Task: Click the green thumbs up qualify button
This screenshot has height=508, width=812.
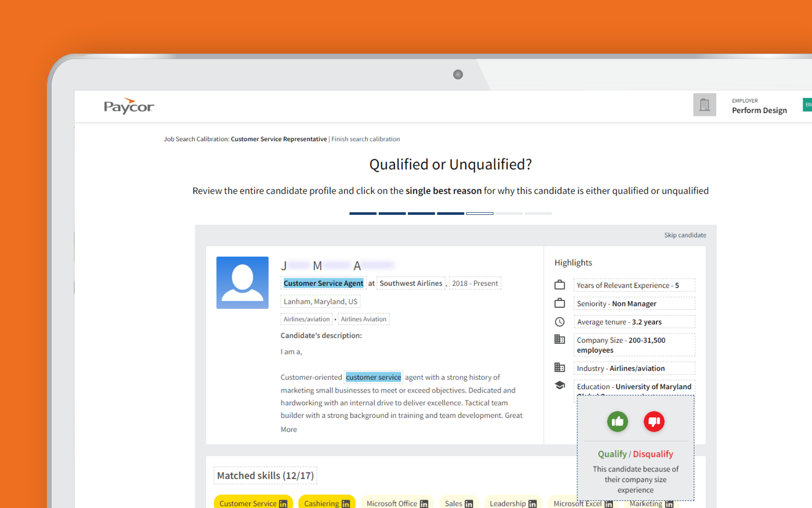Action: (617, 421)
